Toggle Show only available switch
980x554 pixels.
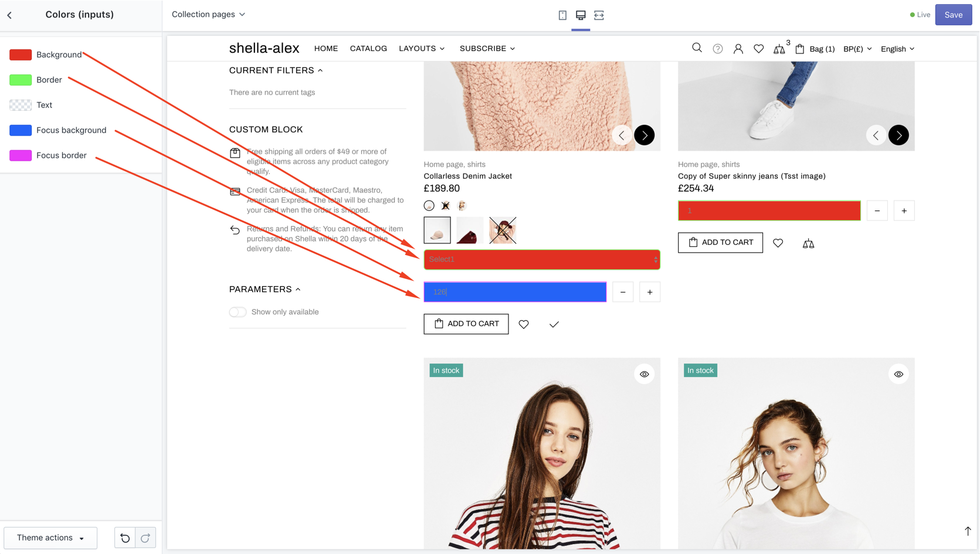tap(238, 312)
